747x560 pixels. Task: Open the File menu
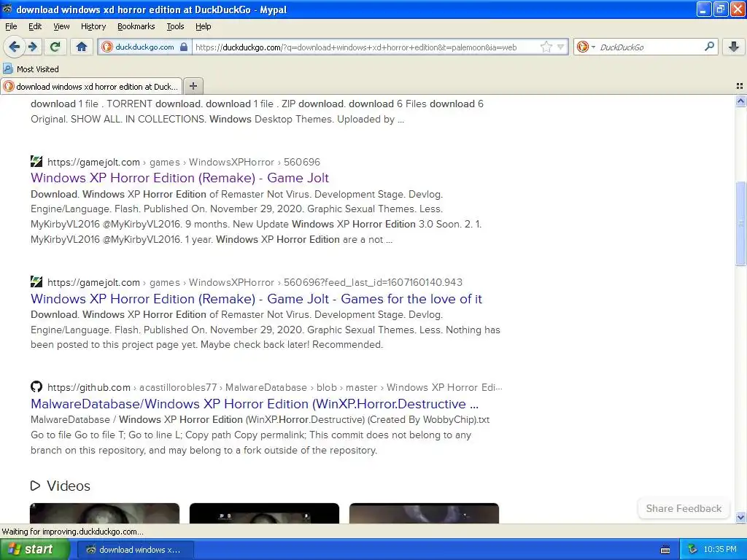pyautogui.click(x=11, y=26)
